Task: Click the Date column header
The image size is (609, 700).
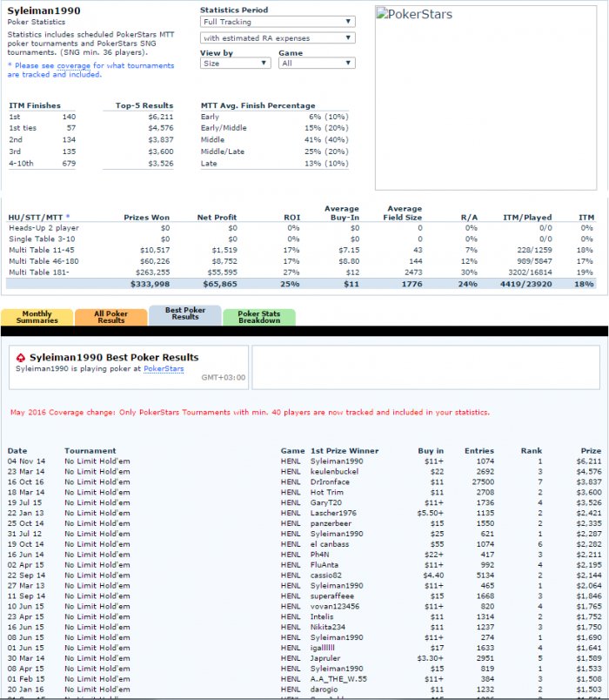Action: tap(17, 451)
